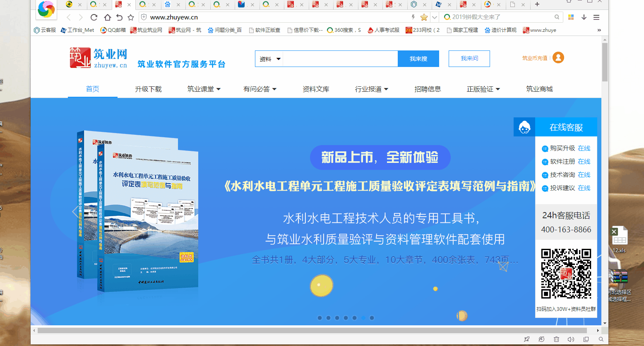The height and width of the screenshot is (346, 644).
Task: Expand the 正版验证 navigation dropdown
Action: 483,89
